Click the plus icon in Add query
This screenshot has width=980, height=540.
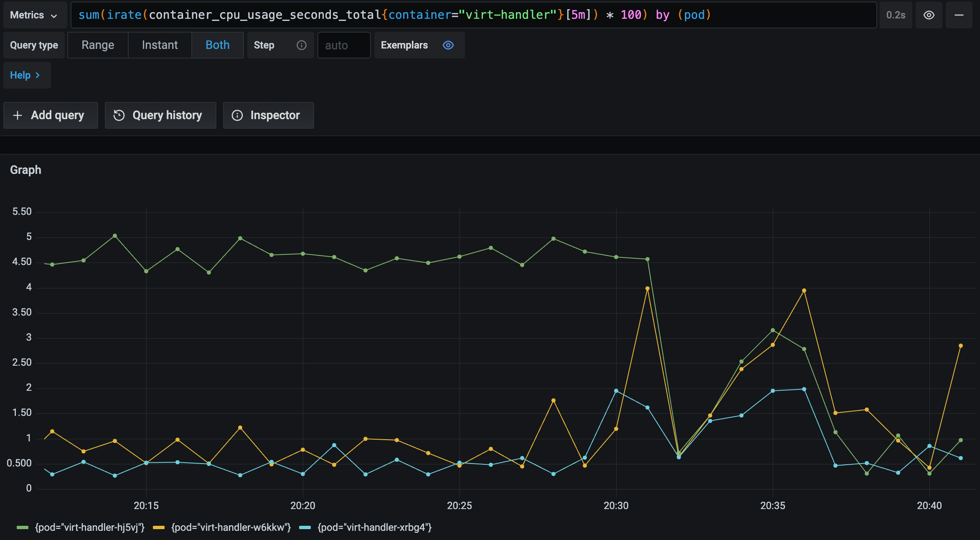coord(18,115)
